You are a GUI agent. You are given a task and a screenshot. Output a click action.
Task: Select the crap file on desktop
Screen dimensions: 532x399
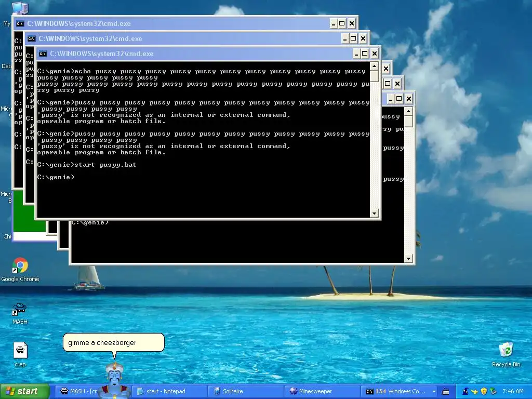click(20, 354)
